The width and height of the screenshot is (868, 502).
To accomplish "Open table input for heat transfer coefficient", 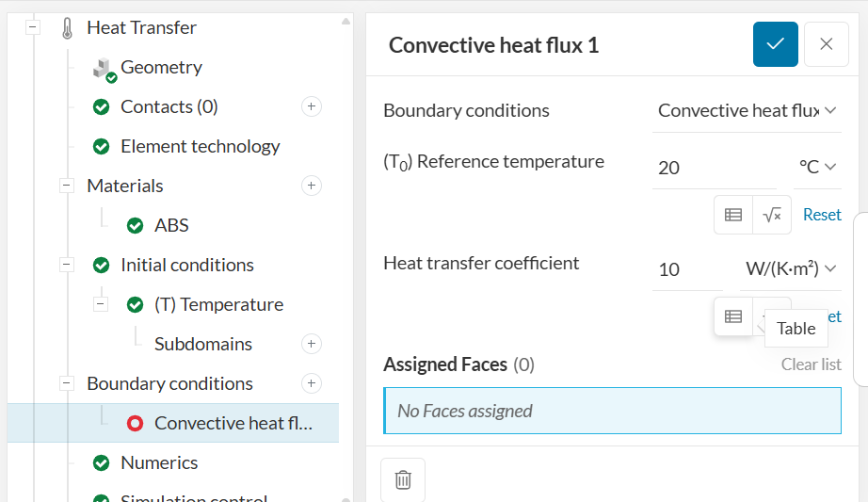I will coord(733,316).
